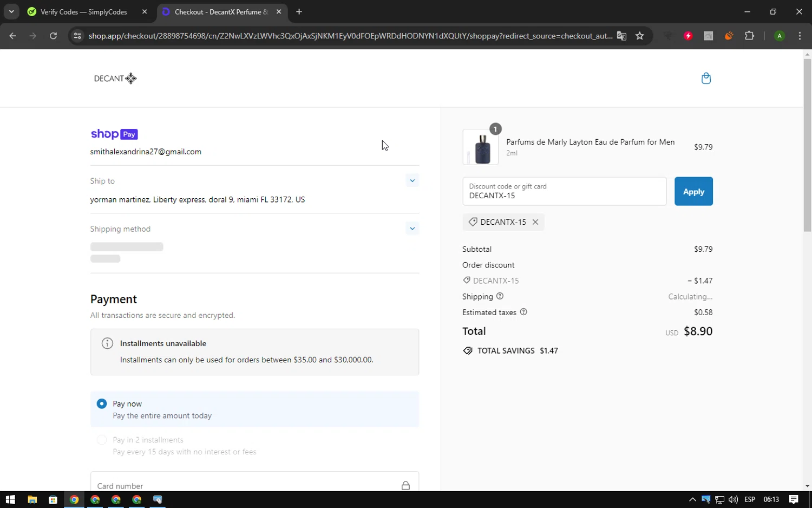This screenshot has width=812, height=508.
Task: Click the product name Parfums de Marly Layton
Action: [x=590, y=142]
